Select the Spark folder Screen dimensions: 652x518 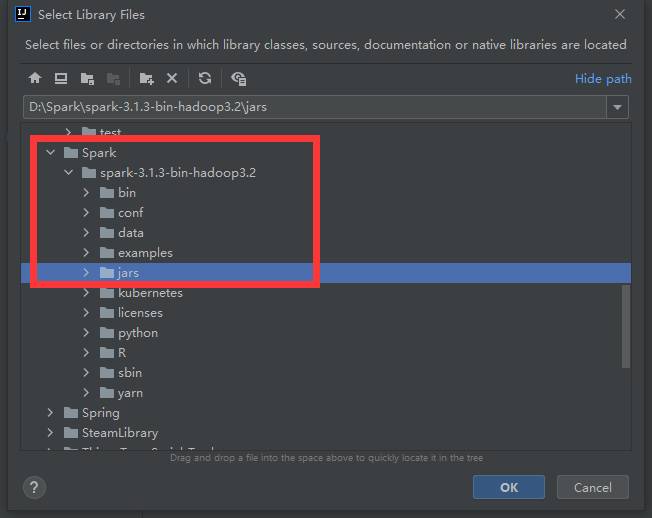(90, 153)
